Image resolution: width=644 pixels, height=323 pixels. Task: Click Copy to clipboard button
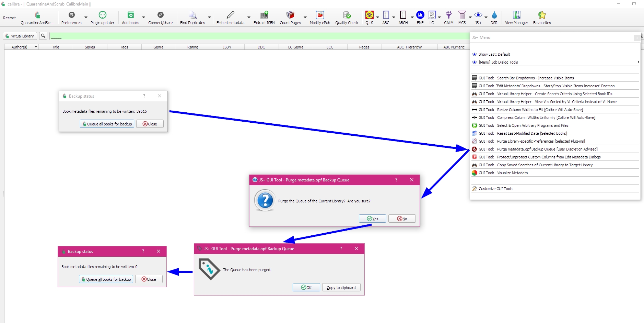click(x=341, y=288)
